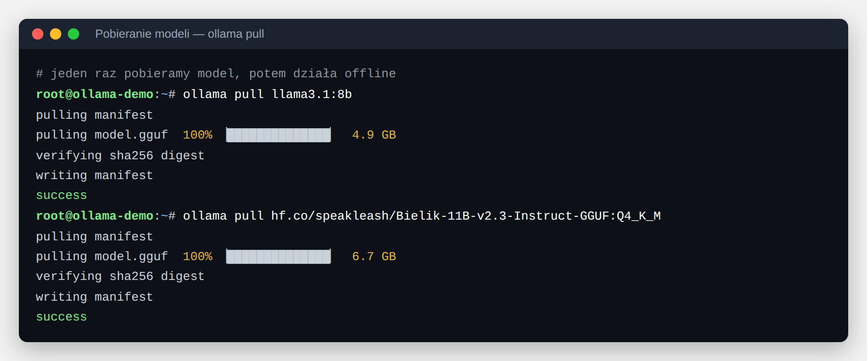868x361 pixels.
Task: Click the ollama pull llama3.1:8b command
Action: tap(267, 94)
